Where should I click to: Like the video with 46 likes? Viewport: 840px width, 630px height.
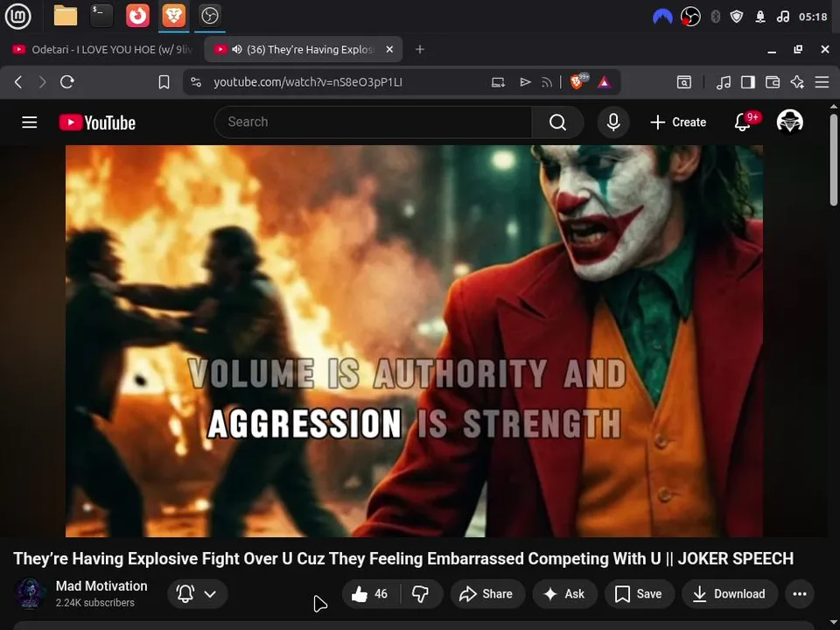pyautogui.click(x=371, y=593)
